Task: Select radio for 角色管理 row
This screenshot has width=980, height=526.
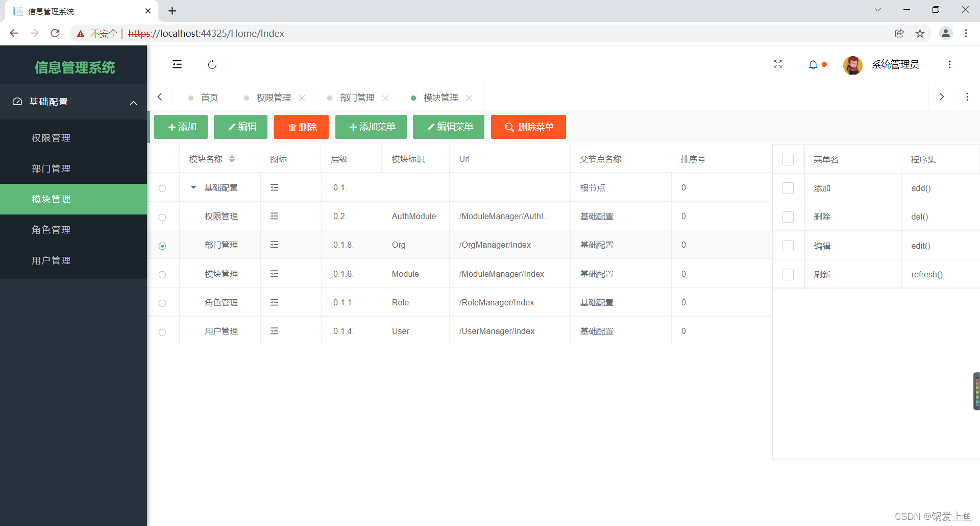Action: point(162,303)
